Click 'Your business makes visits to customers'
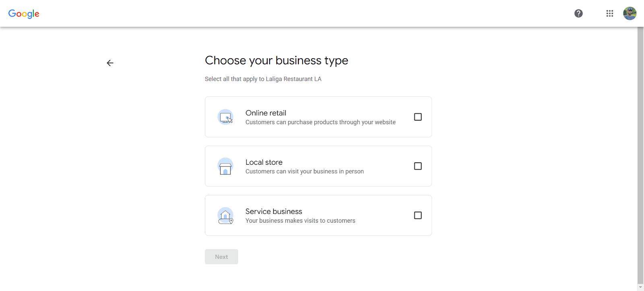The image size is (644, 291). (x=300, y=221)
